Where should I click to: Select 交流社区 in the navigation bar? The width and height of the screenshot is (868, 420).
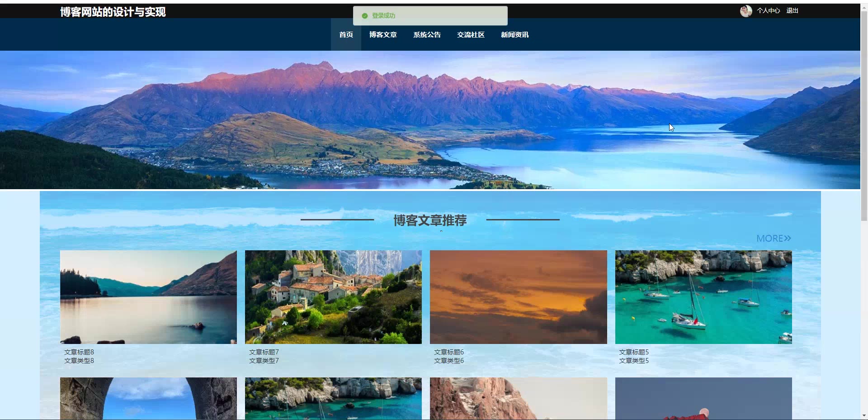[x=471, y=35]
